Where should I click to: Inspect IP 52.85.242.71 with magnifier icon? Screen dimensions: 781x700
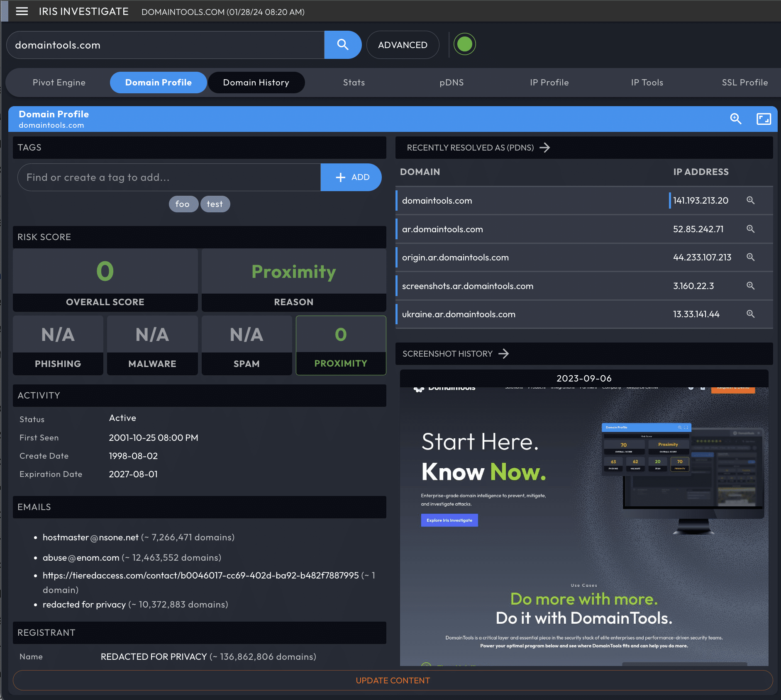(750, 229)
